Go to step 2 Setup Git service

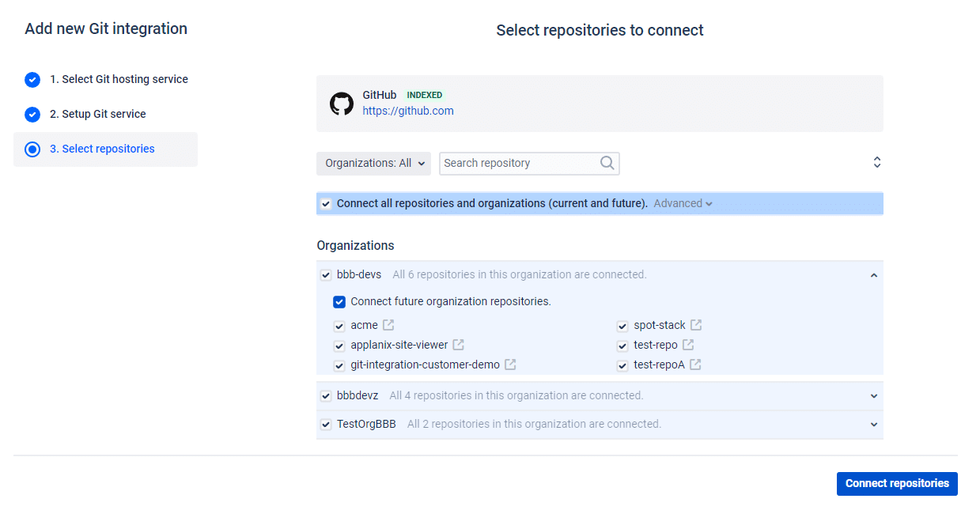98,114
